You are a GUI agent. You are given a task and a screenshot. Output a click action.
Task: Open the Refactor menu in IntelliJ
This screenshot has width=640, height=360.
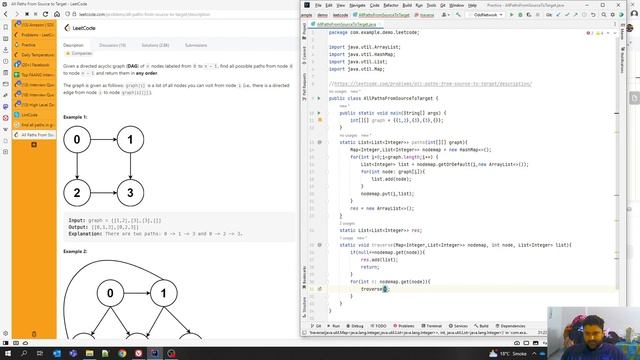point(391,5)
